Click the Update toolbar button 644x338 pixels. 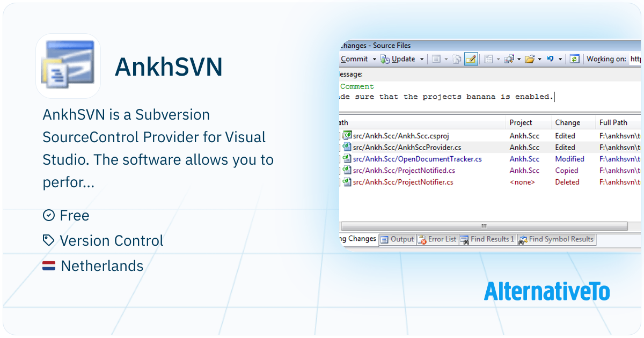[x=398, y=59]
